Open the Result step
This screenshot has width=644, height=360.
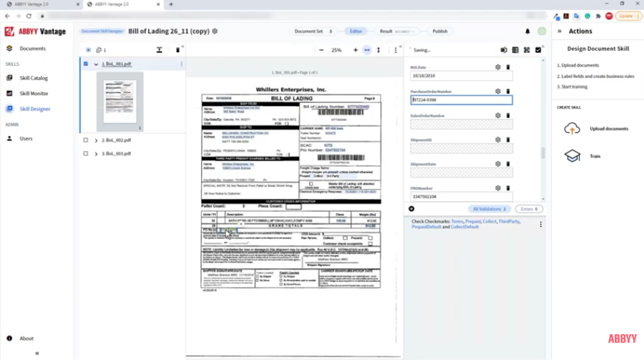(397, 31)
